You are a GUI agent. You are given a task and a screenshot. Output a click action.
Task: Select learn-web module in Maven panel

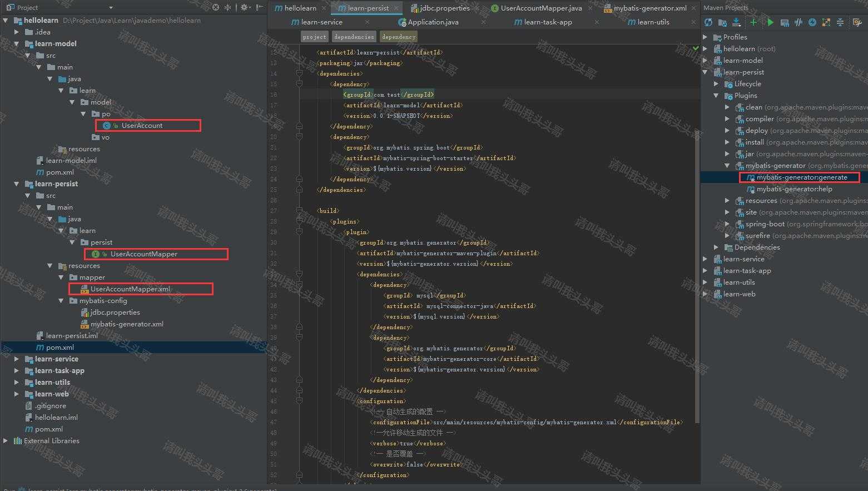click(739, 294)
